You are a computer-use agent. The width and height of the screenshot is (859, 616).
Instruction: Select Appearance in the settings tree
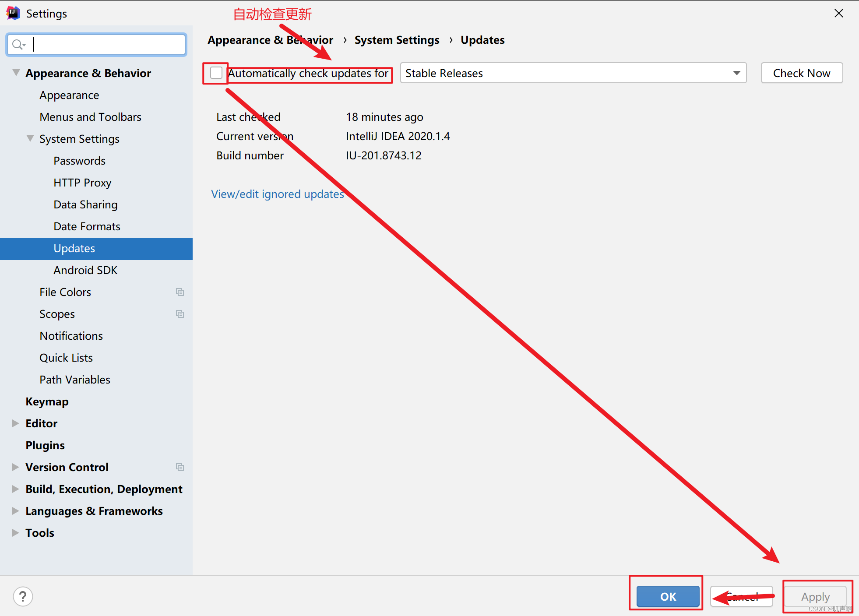coord(69,95)
